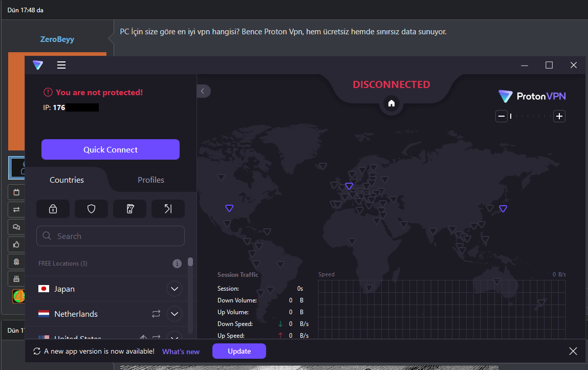
Task: Zoom out the map with minus
Action: (502, 116)
